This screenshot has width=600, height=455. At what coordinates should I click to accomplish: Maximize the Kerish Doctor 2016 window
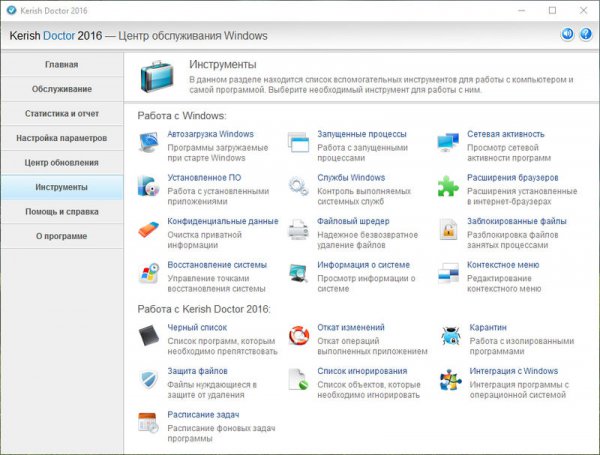point(552,10)
